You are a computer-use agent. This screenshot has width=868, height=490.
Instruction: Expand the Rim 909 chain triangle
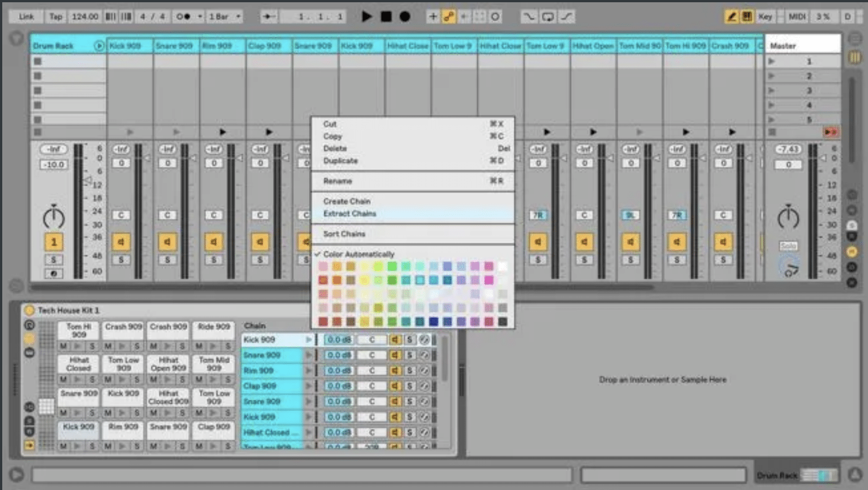click(x=308, y=371)
